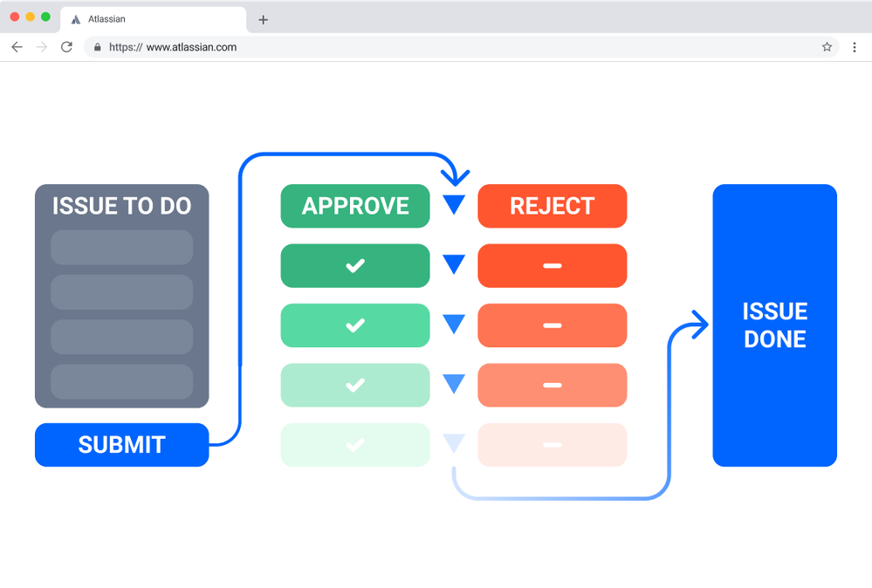Click the faded triangle on the bottom row

point(453,443)
